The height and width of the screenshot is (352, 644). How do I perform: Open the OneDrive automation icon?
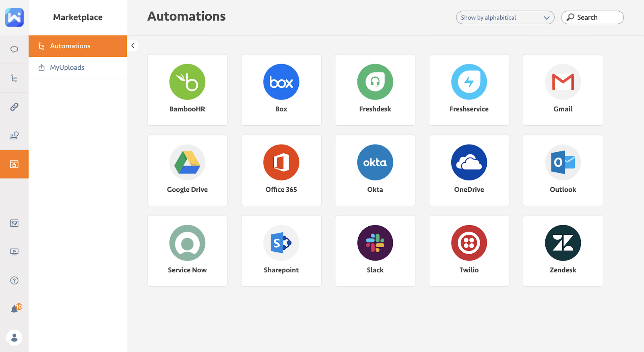coord(469,162)
